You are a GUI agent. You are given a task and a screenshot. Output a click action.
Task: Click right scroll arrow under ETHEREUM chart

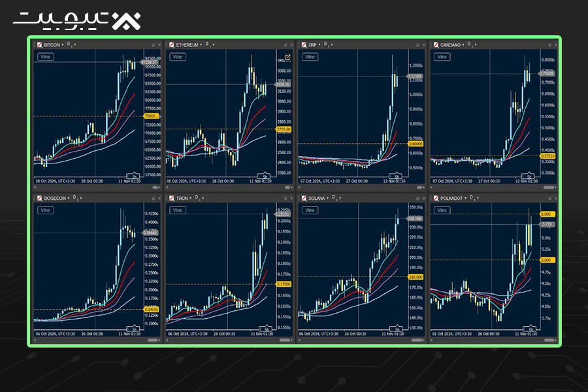[x=291, y=188]
